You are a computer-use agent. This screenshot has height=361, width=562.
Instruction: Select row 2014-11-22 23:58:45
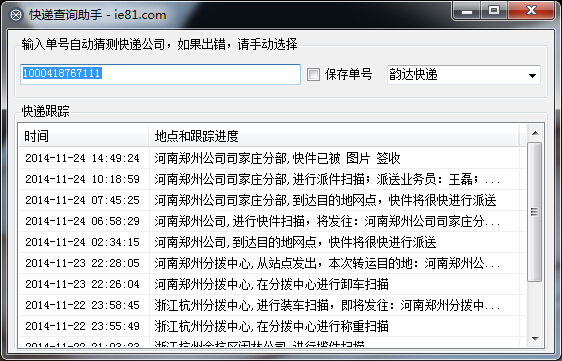pyautogui.click(x=272, y=305)
